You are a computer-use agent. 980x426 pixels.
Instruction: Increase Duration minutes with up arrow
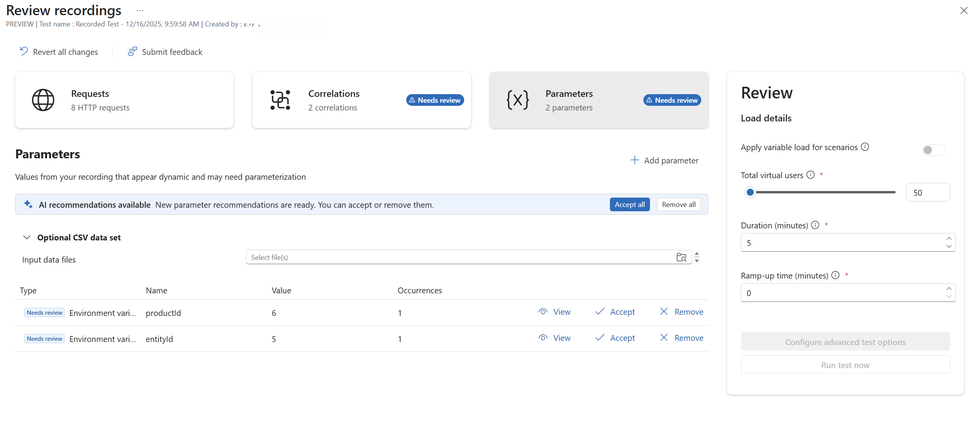[x=949, y=238]
